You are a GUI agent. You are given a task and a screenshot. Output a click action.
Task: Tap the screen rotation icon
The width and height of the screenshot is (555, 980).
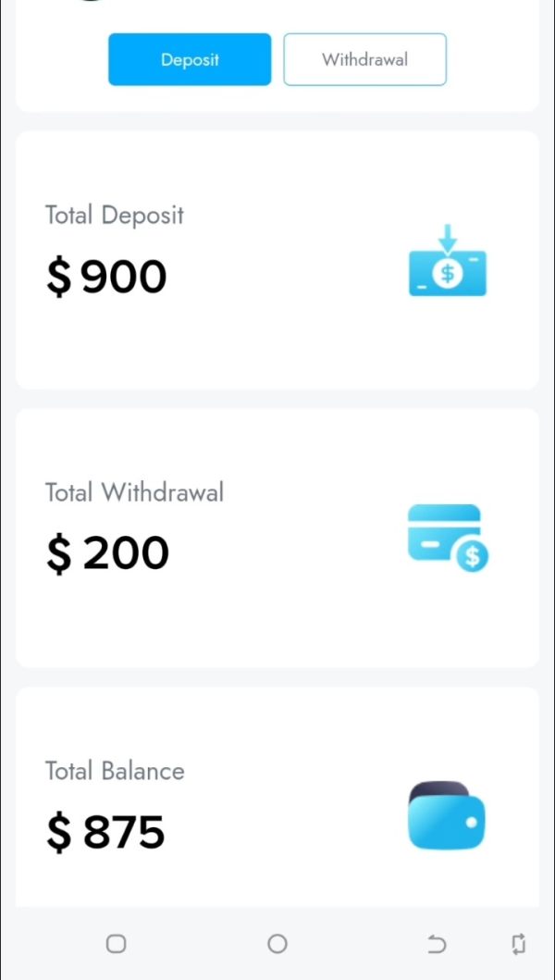[x=518, y=944]
